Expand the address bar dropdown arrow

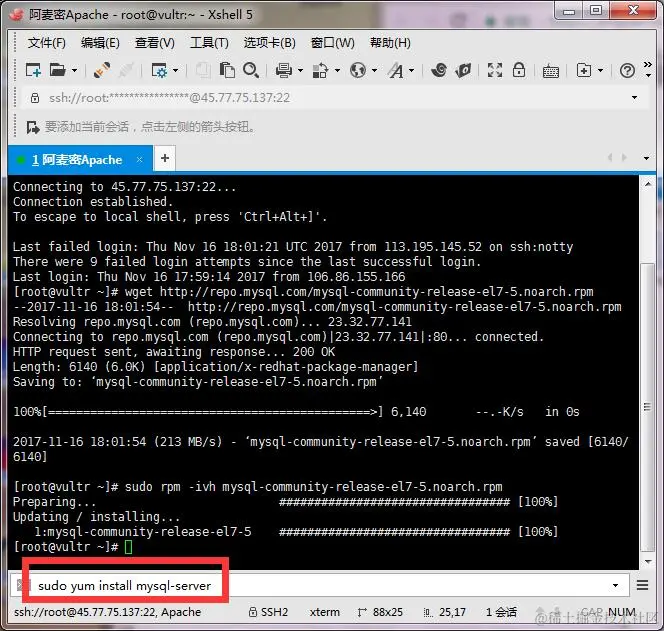coord(634,97)
